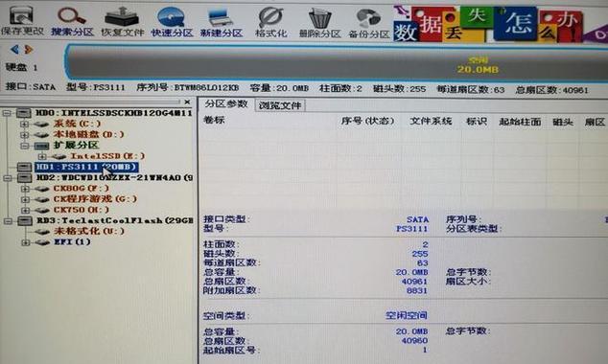Click the PS3111 model value in details
608x364 pixels.
point(411,229)
